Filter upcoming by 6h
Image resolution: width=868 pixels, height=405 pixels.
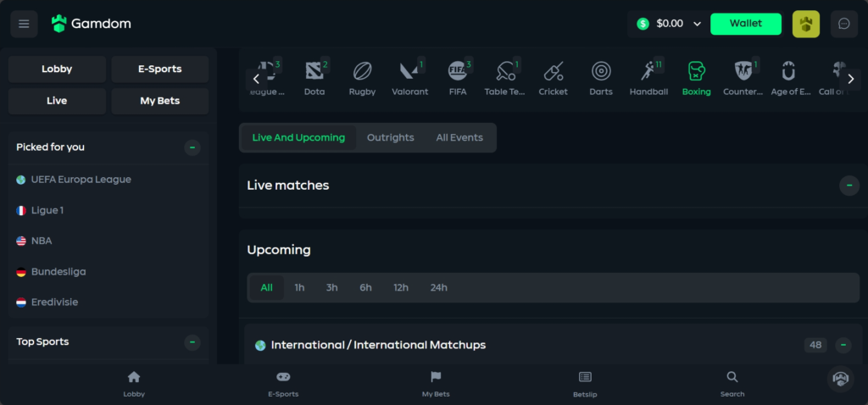(366, 288)
